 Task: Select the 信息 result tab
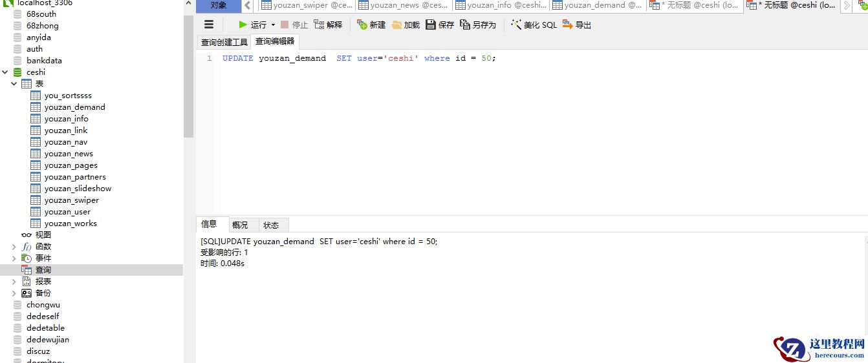coord(212,224)
